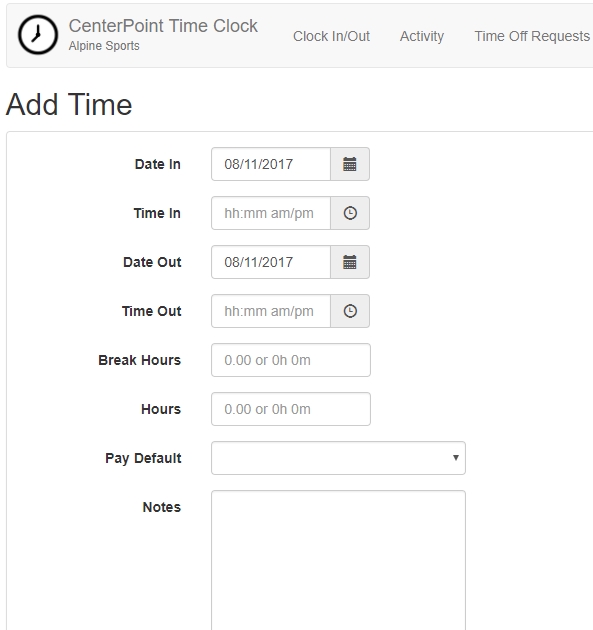Open the Time Out clock picker
The width and height of the screenshot is (593, 630).
pos(350,311)
